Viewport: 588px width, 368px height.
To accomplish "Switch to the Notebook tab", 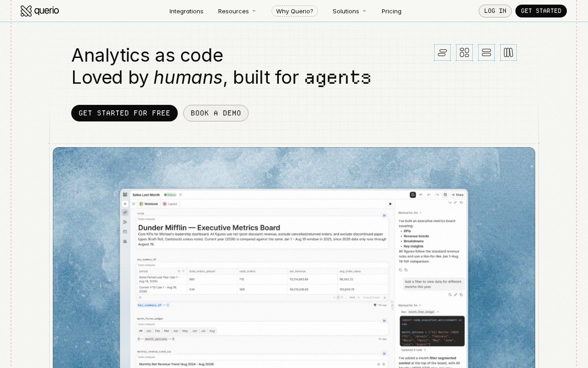I will 149,204.
